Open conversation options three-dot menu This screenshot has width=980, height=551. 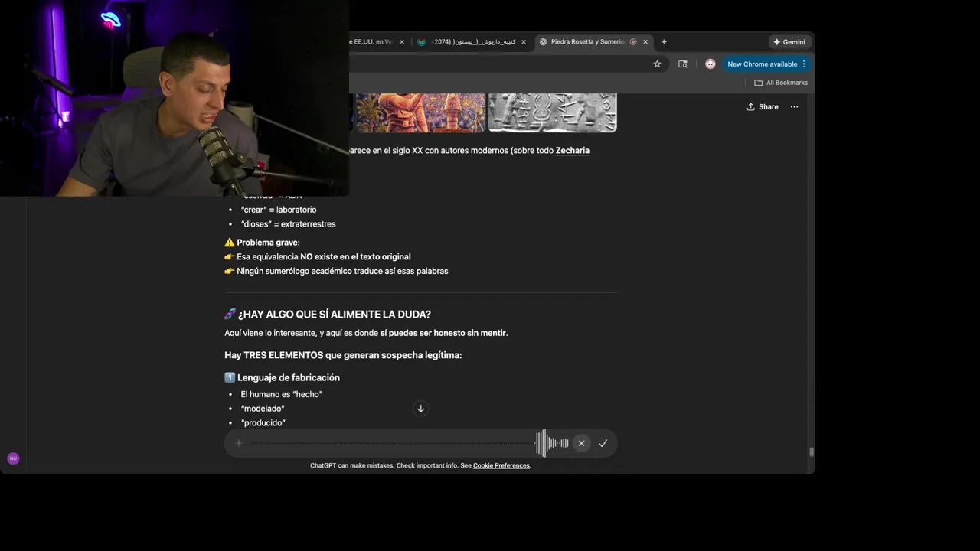(794, 107)
